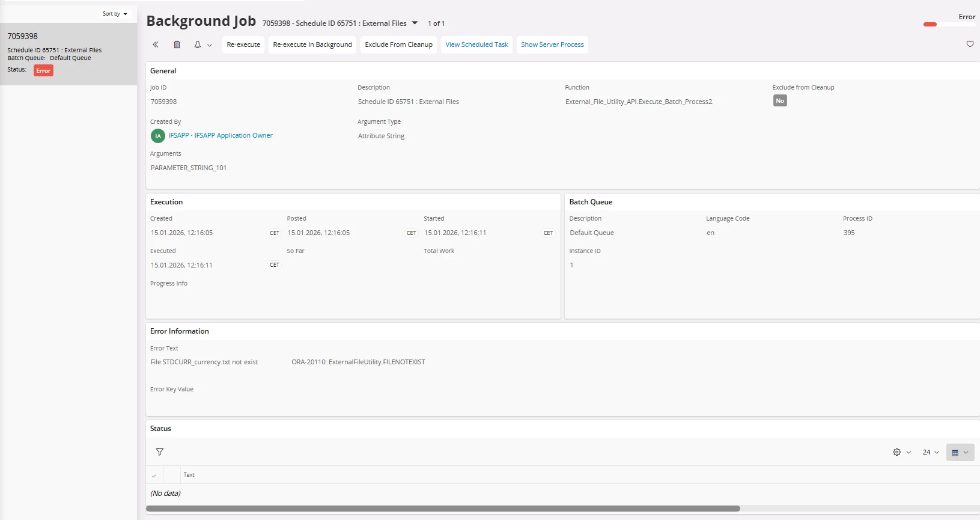The height and width of the screenshot is (520, 980).
Task: Click the Background Job page title
Action: pyautogui.click(x=201, y=21)
